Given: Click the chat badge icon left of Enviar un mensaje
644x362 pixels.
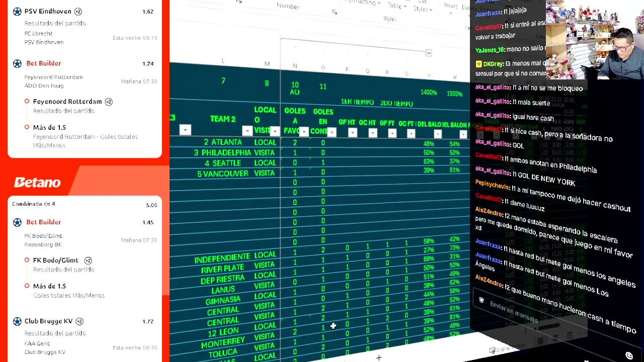Looking at the screenshot, I should tap(481, 300).
